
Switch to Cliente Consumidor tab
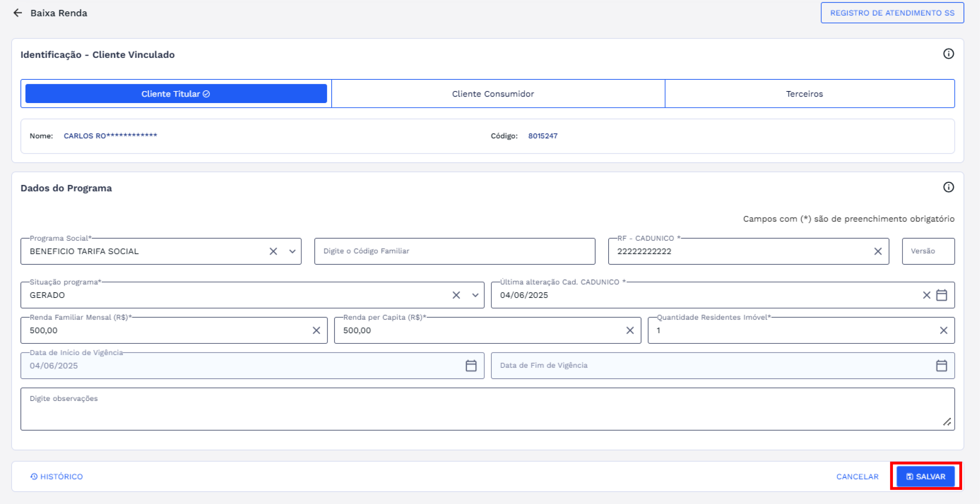click(x=493, y=94)
